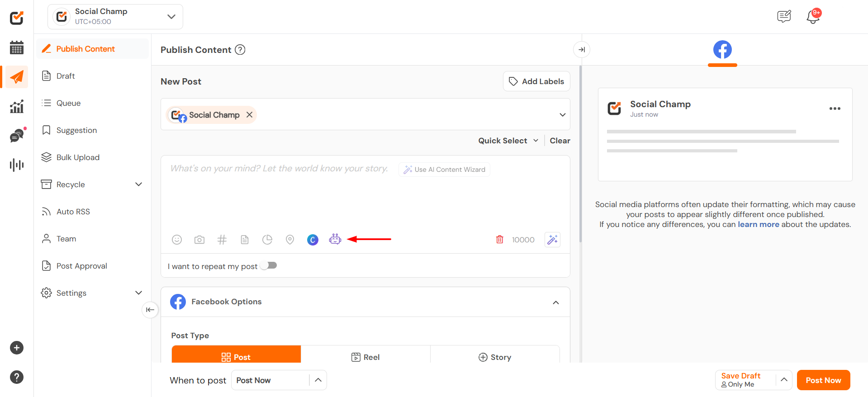Open the Social Champ workspace dropdown
Image resolution: width=868 pixels, height=397 pixels.
click(x=115, y=17)
